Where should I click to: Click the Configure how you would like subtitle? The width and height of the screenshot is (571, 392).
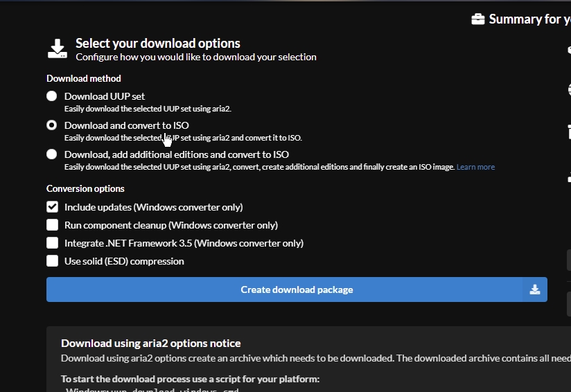196,57
